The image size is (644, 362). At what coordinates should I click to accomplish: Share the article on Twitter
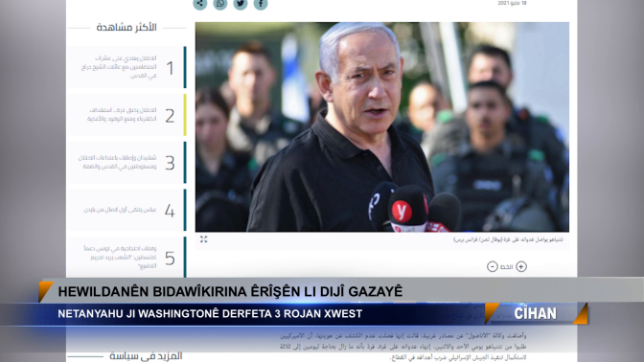click(241, 4)
